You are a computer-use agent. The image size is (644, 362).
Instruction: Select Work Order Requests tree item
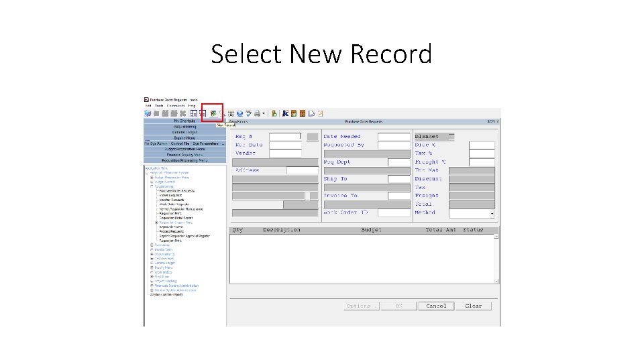pyautogui.click(x=174, y=204)
